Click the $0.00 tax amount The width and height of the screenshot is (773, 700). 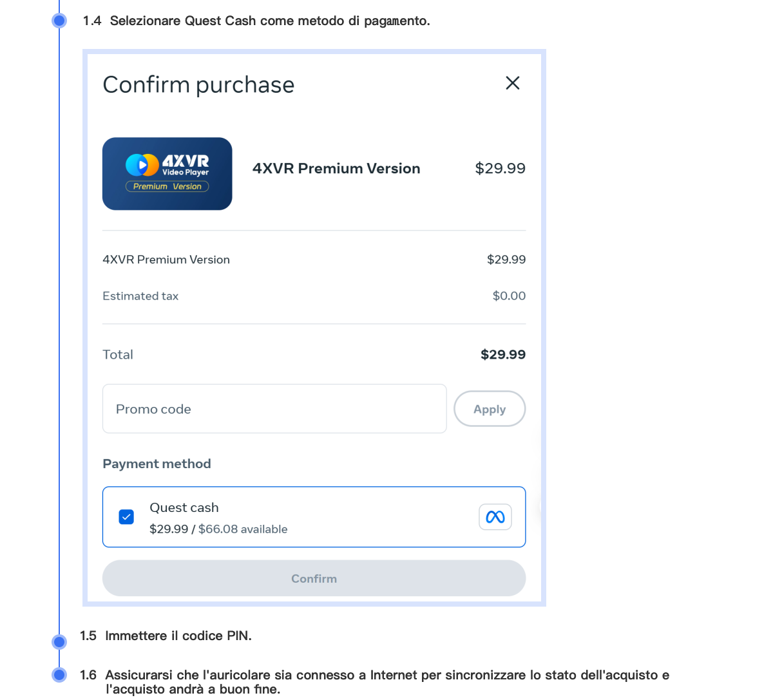[x=509, y=296]
